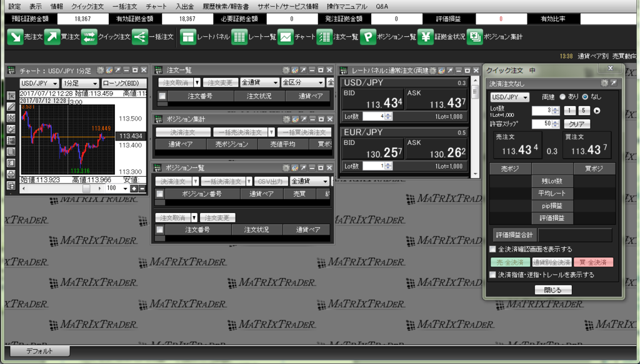Open the 操作マニュアル menu

tap(347, 6)
